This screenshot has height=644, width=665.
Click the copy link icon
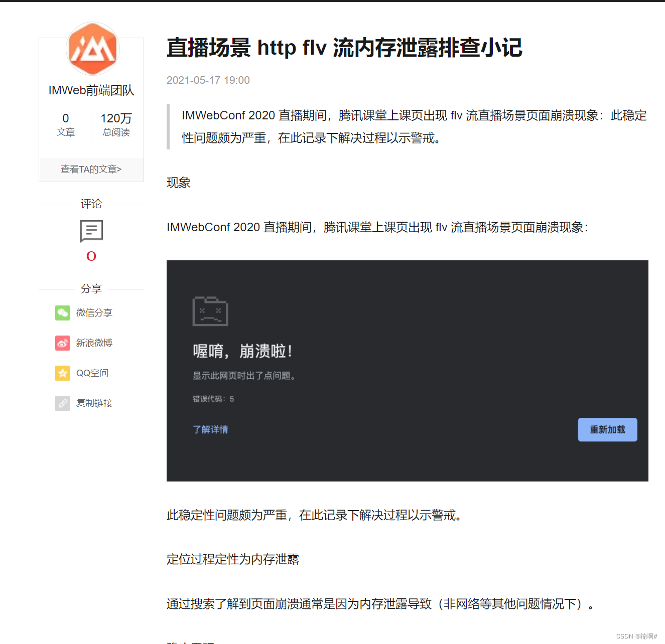[x=62, y=403]
